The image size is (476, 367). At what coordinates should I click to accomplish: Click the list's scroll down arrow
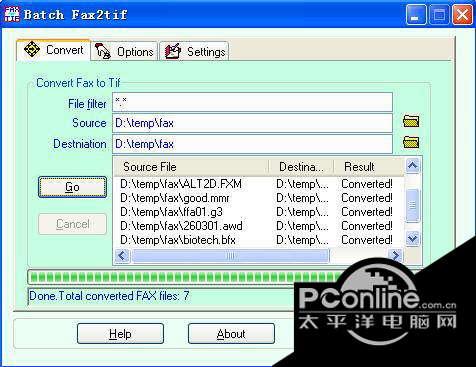(413, 239)
